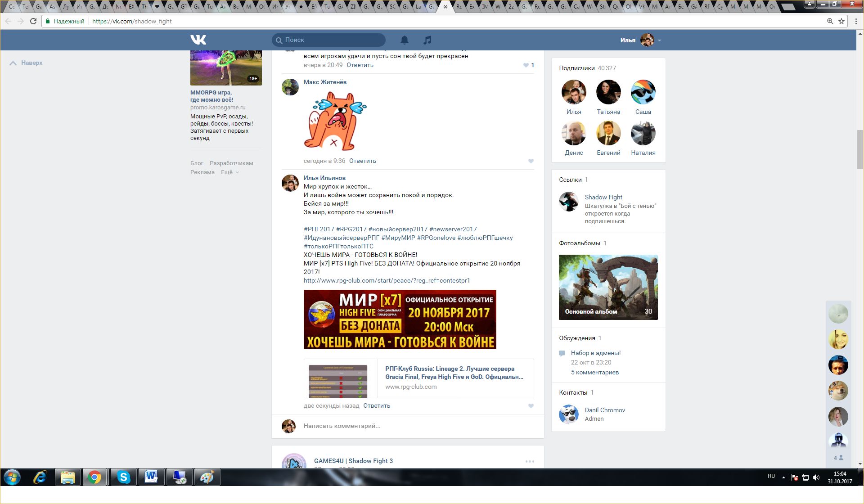The width and height of the screenshot is (864, 504).
Task: Bookmark page with the star icon
Action: 841,21
